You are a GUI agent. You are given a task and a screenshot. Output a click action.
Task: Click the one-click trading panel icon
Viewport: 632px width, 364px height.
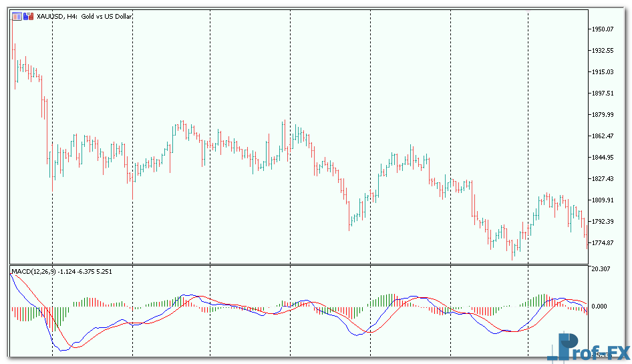pos(17,16)
